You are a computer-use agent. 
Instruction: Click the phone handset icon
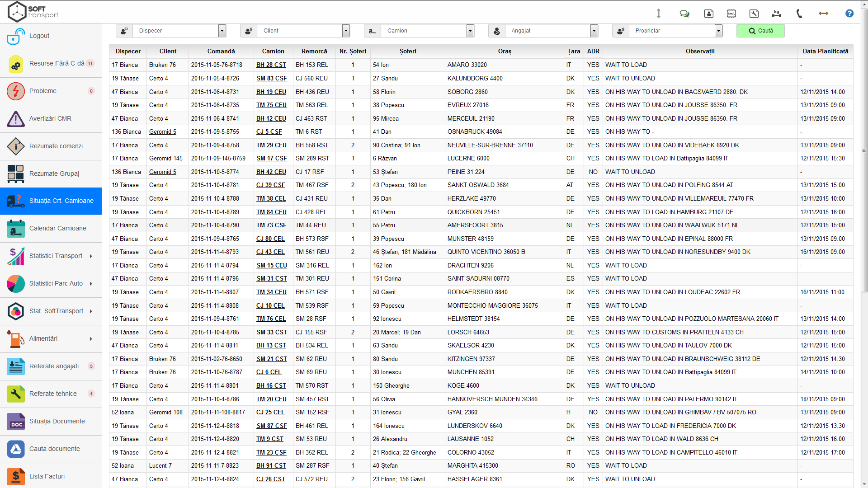tap(799, 14)
